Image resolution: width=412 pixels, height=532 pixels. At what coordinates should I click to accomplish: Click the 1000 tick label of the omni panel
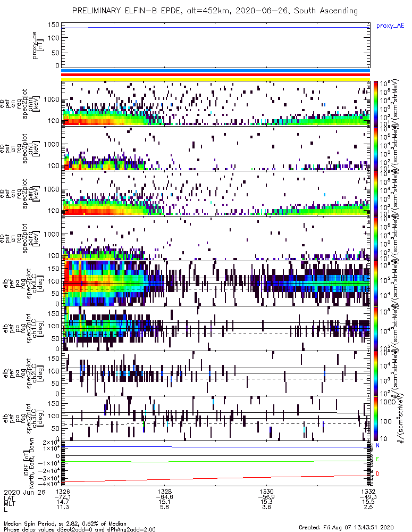(x=52, y=99)
